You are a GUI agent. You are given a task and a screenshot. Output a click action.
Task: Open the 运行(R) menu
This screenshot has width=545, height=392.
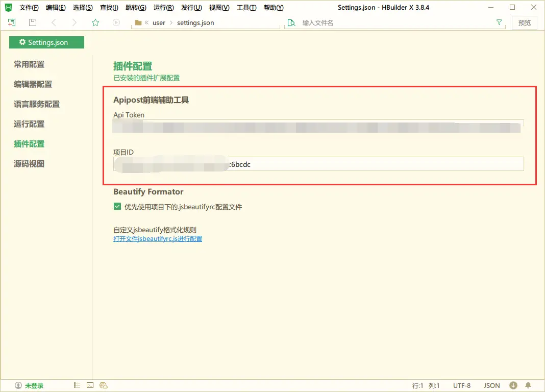click(164, 8)
